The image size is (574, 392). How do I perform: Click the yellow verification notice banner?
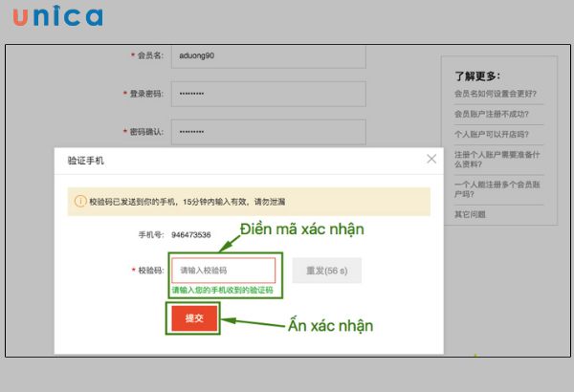point(249,202)
